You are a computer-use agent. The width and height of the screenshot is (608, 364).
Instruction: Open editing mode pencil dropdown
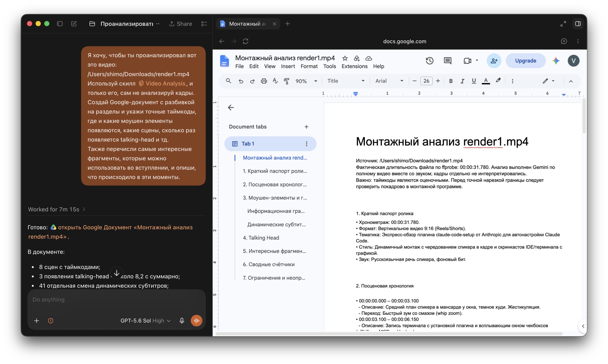548,81
